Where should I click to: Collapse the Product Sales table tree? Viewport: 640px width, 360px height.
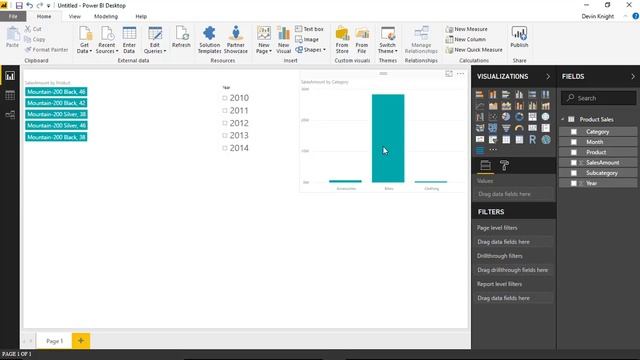click(x=563, y=119)
